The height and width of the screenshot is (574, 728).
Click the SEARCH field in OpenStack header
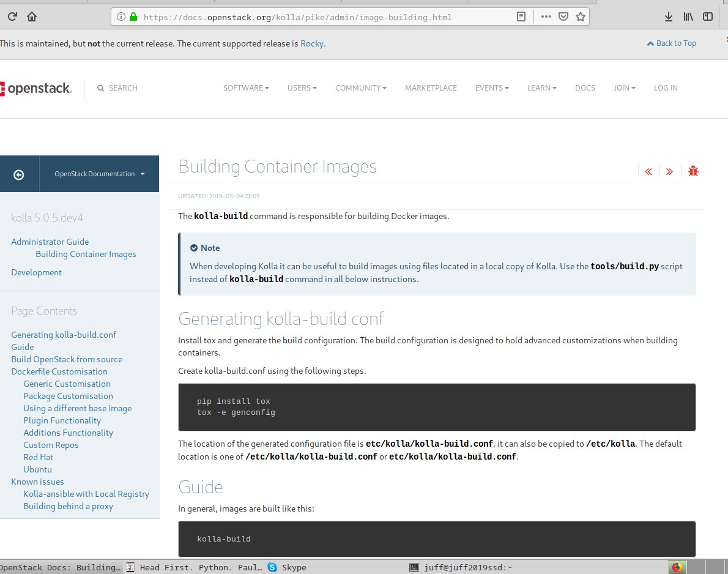[x=123, y=88]
